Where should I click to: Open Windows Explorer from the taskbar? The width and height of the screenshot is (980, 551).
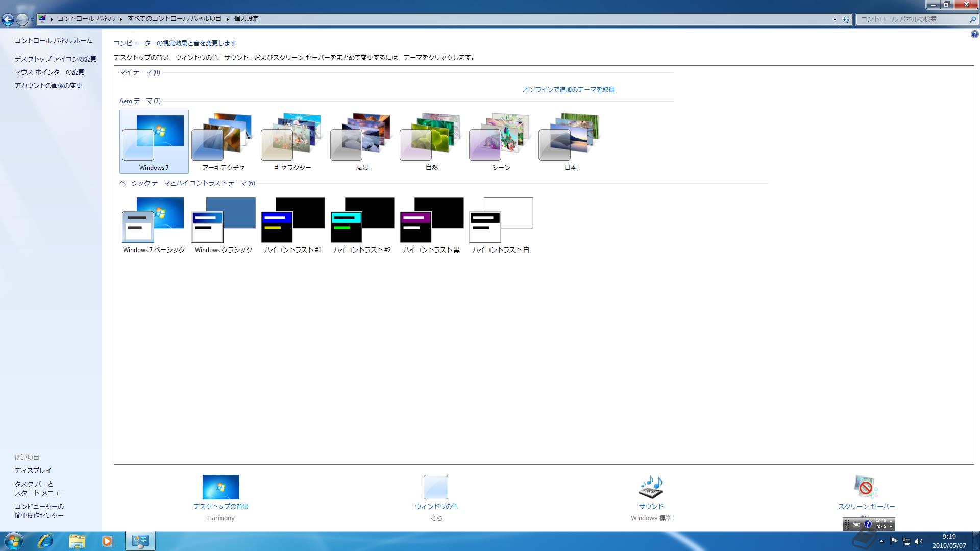(x=77, y=541)
